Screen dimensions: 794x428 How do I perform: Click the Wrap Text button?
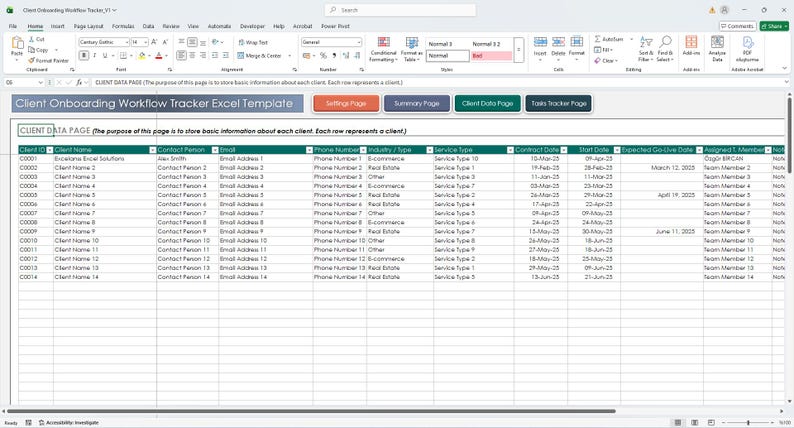click(x=253, y=43)
